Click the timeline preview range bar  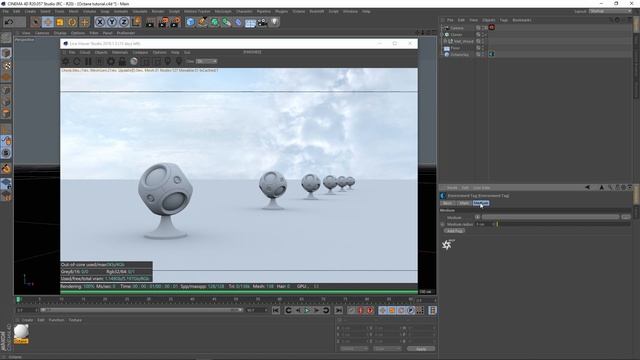(x=141, y=310)
